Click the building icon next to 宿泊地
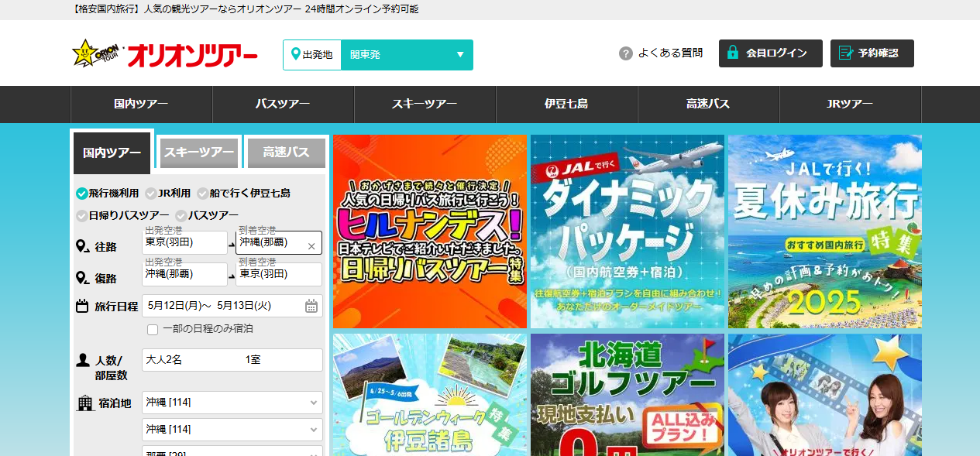Viewport: 980px width, 456px height. point(85,403)
